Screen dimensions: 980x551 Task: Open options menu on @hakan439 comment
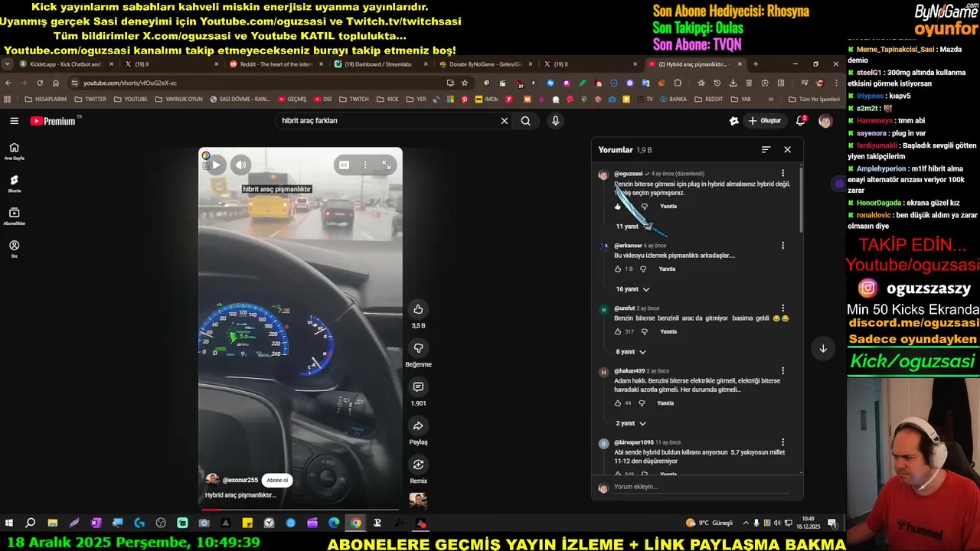(x=782, y=371)
